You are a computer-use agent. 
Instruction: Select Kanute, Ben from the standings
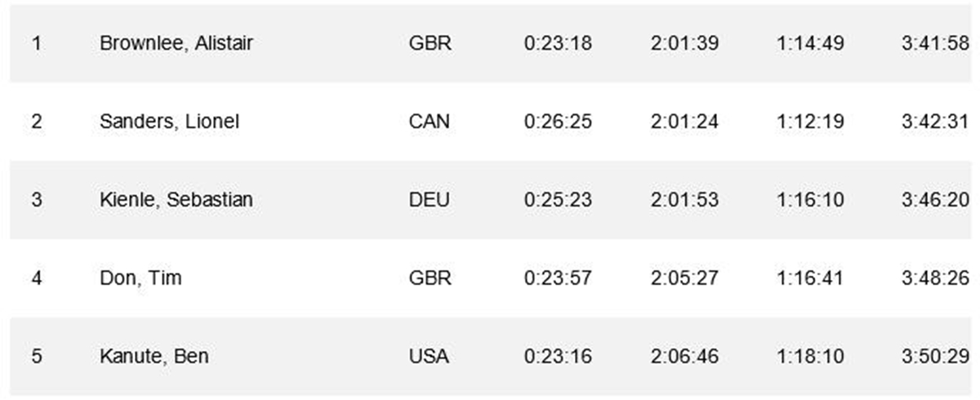click(154, 357)
